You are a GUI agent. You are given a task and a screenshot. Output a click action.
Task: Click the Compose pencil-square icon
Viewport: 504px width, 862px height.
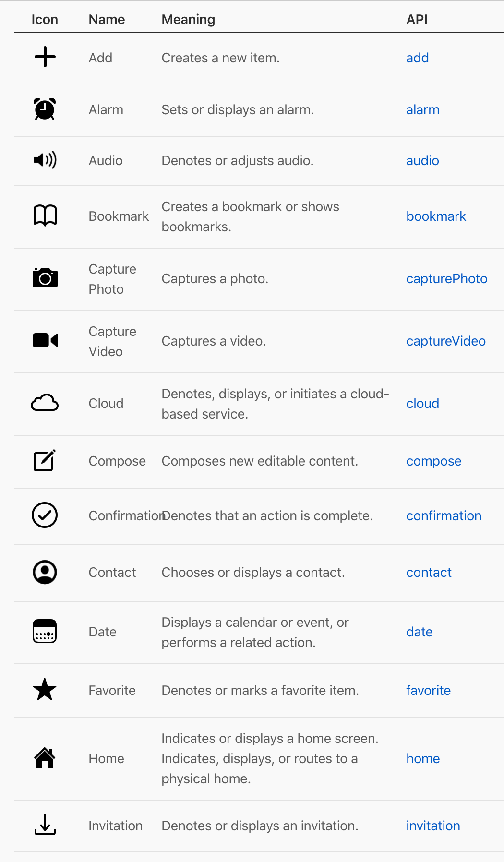[x=45, y=460]
